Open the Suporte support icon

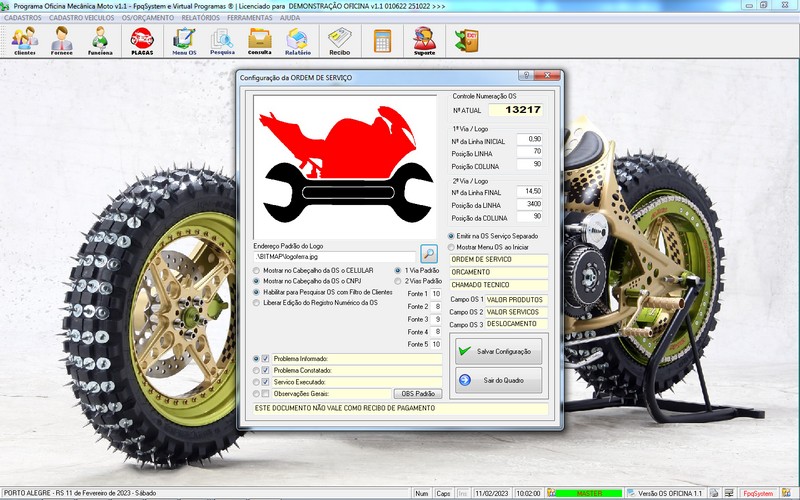424,41
